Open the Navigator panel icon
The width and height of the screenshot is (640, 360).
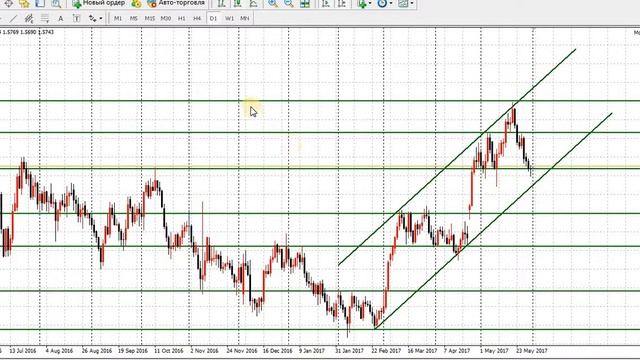[24, 3]
